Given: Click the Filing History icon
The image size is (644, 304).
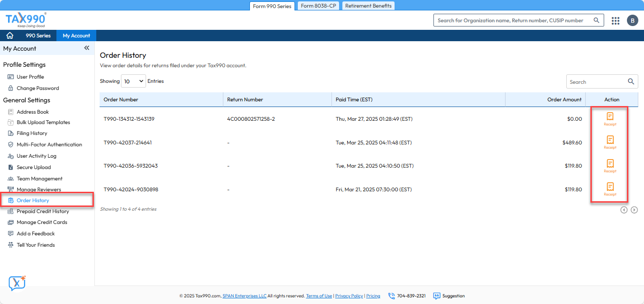Looking at the screenshot, I should click(11, 133).
